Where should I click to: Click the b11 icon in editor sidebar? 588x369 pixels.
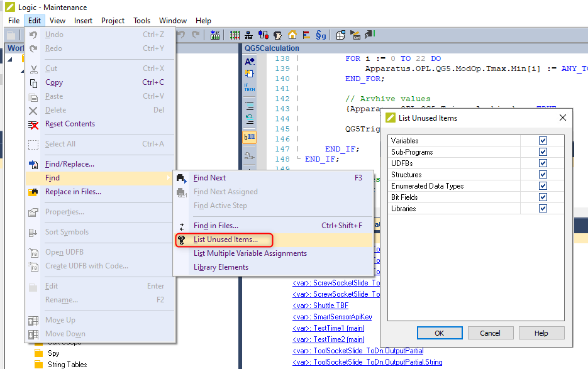pos(250,137)
